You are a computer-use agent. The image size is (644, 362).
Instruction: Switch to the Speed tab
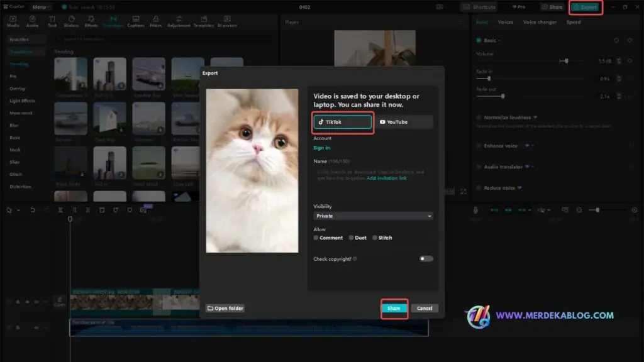[x=574, y=22]
